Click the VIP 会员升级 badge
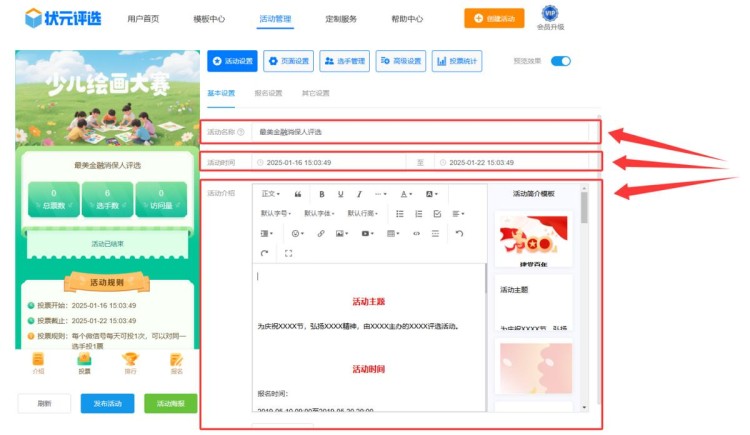Image resolution: width=750 pixels, height=435 pixels. pos(549,17)
